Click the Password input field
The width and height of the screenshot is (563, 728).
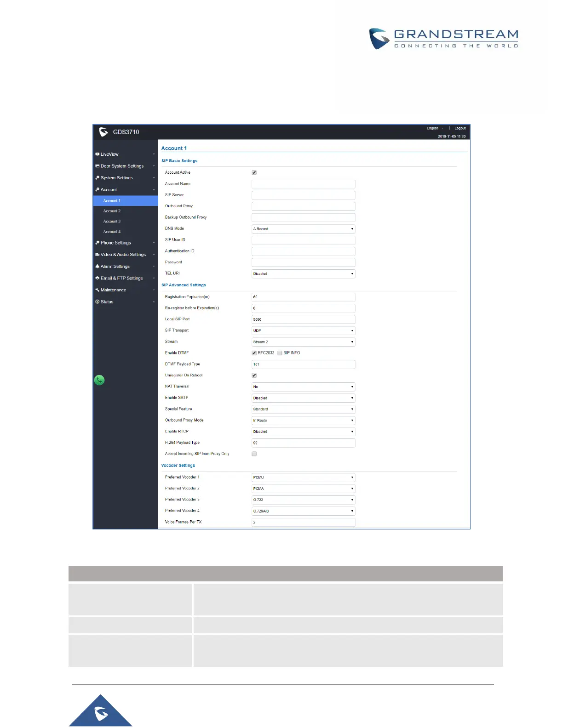pyautogui.click(x=304, y=262)
